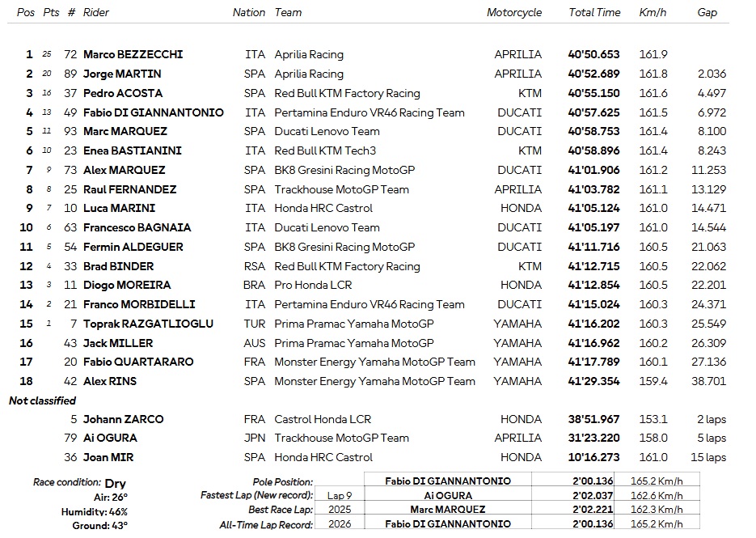Select rider Jorge MARTIN in second place
Image resolution: width=756 pixels, height=538 pixels.
click(x=121, y=74)
